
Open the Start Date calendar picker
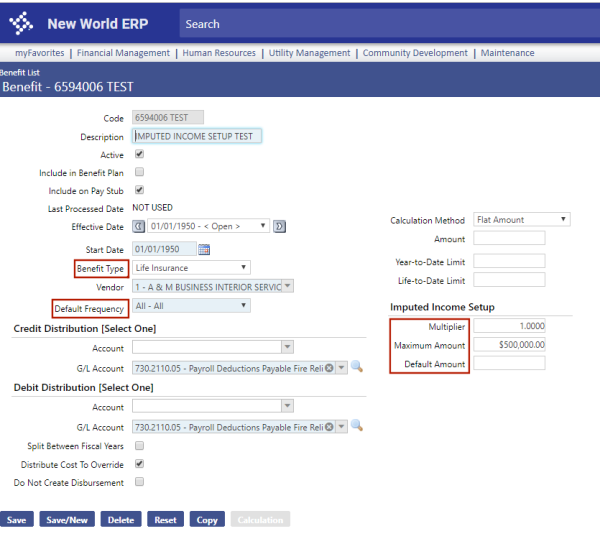205,249
